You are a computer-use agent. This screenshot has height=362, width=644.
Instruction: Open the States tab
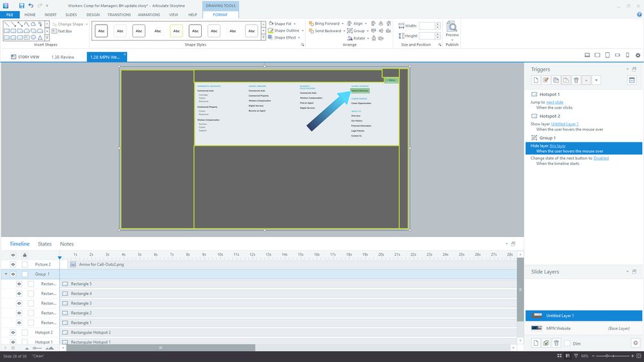[x=44, y=244]
